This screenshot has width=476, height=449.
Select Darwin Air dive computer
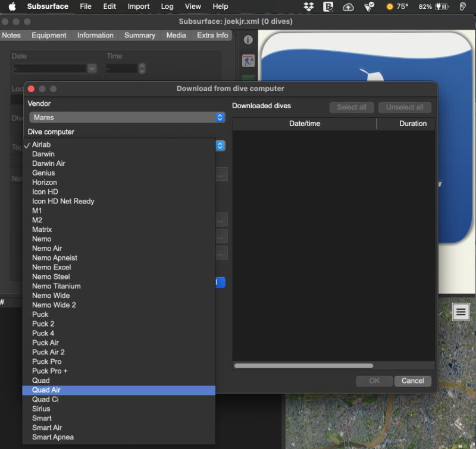click(118, 163)
